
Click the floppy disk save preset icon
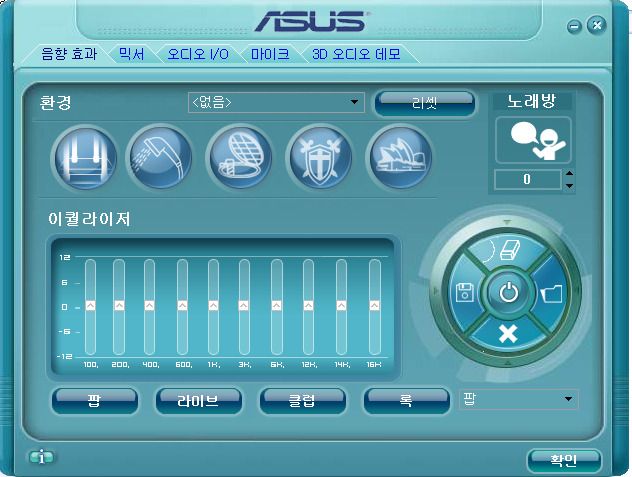(x=464, y=292)
